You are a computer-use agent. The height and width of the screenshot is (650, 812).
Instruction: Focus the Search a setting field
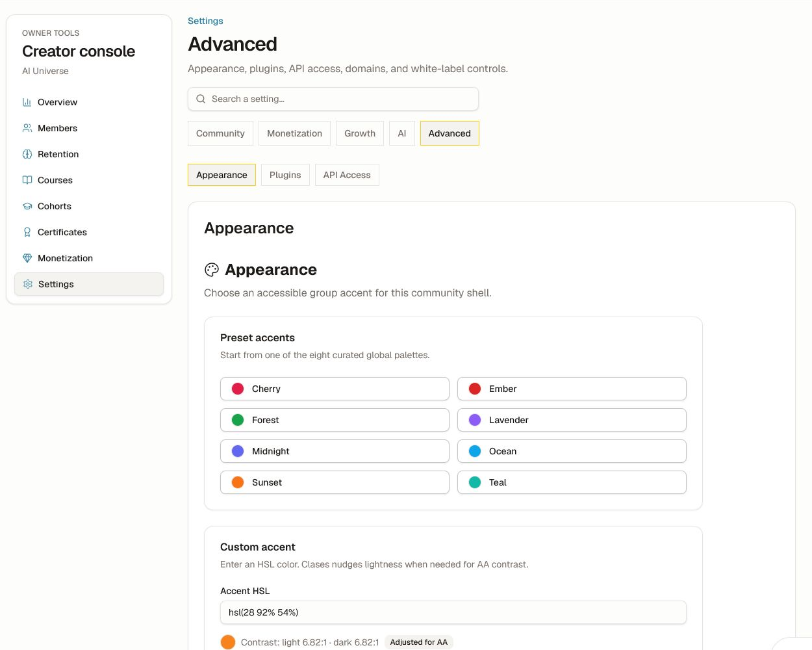[x=333, y=99]
